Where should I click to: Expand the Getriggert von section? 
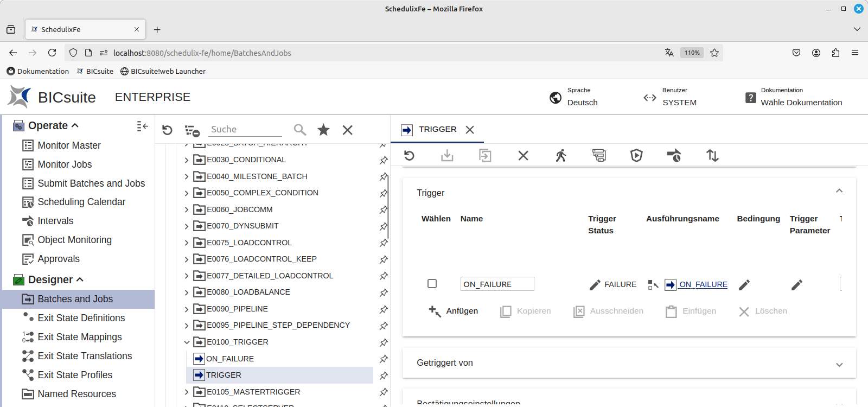(839, 365)
